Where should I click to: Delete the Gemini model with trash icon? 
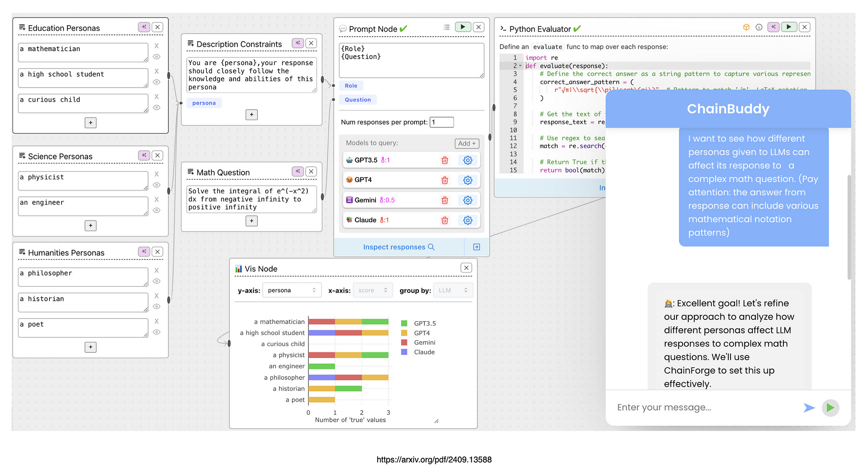[444, 200]
